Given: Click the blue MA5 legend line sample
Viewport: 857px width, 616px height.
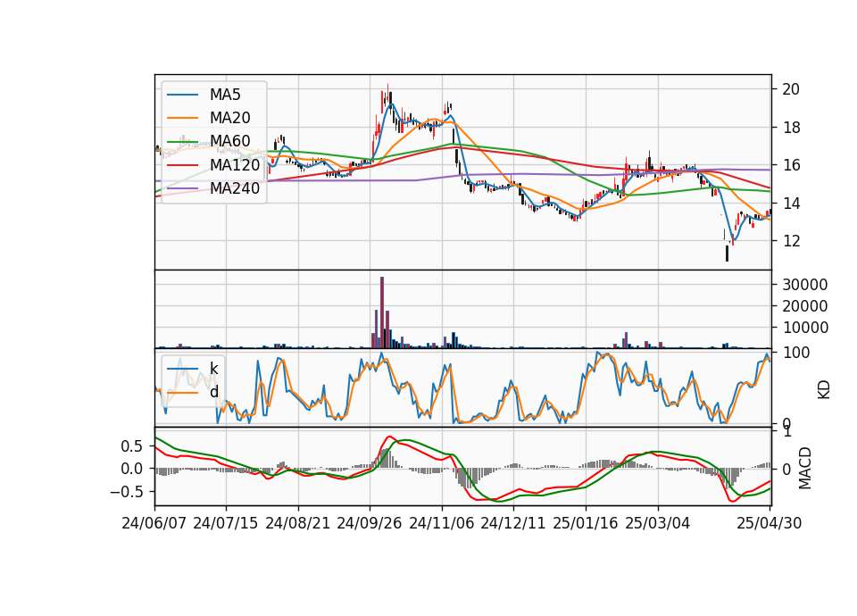Looking at the screenshot, I should [182, 96].
